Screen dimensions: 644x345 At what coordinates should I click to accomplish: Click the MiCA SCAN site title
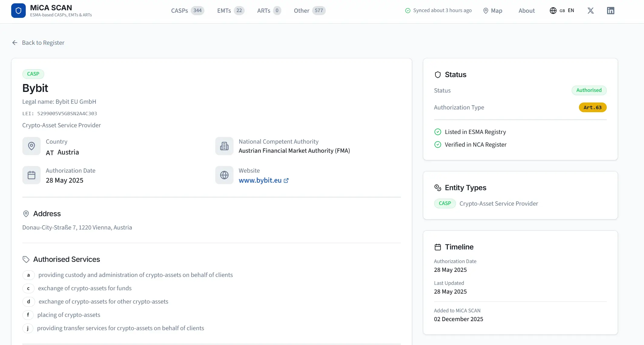[51, 8]
